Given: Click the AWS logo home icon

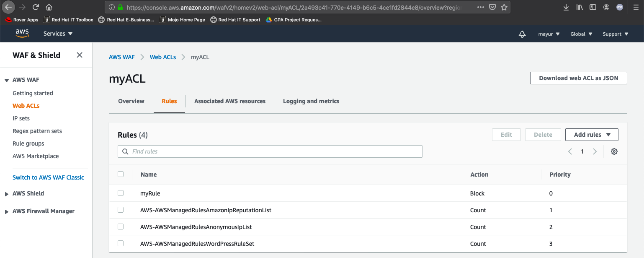Looking at the screenshot, I should coord(22,34).
